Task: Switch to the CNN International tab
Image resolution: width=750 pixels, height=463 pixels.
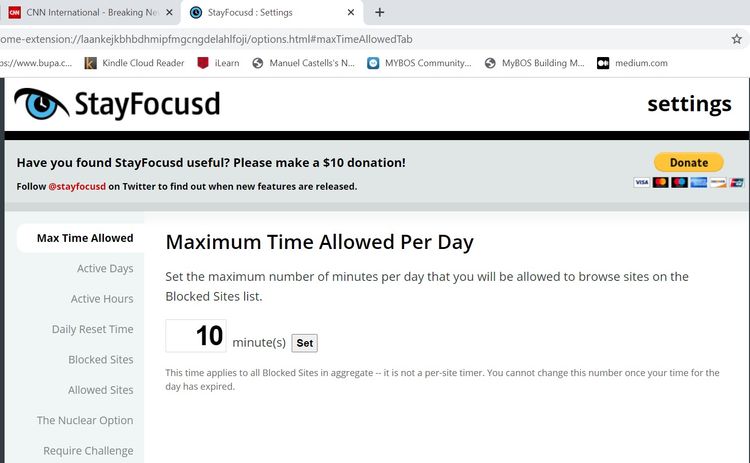Action: (x=80, y=13)
